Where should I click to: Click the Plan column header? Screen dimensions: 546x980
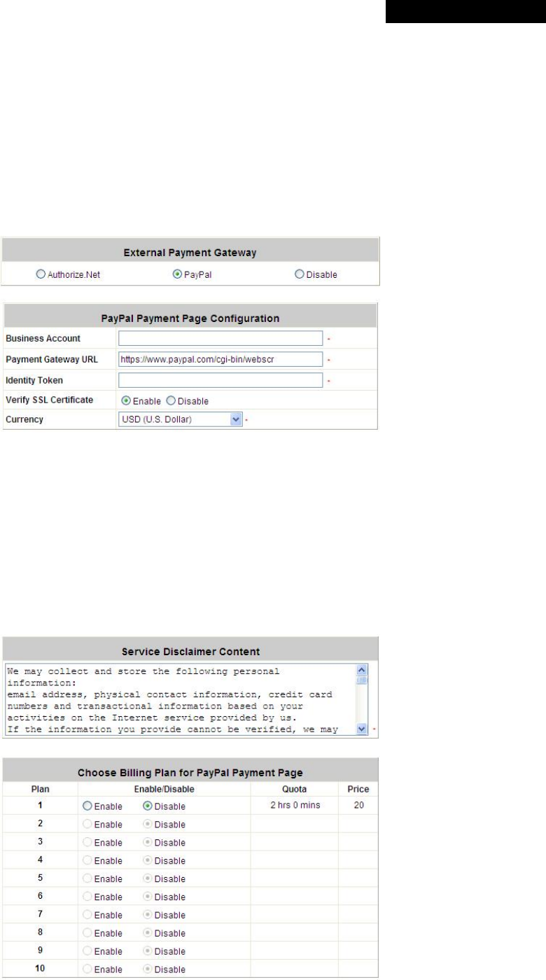[x=39, y=789]
